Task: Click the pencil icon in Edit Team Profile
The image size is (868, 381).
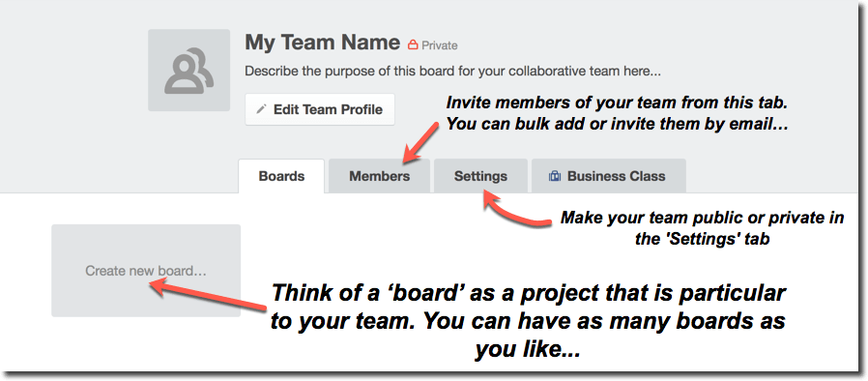Action: (261, 109)
